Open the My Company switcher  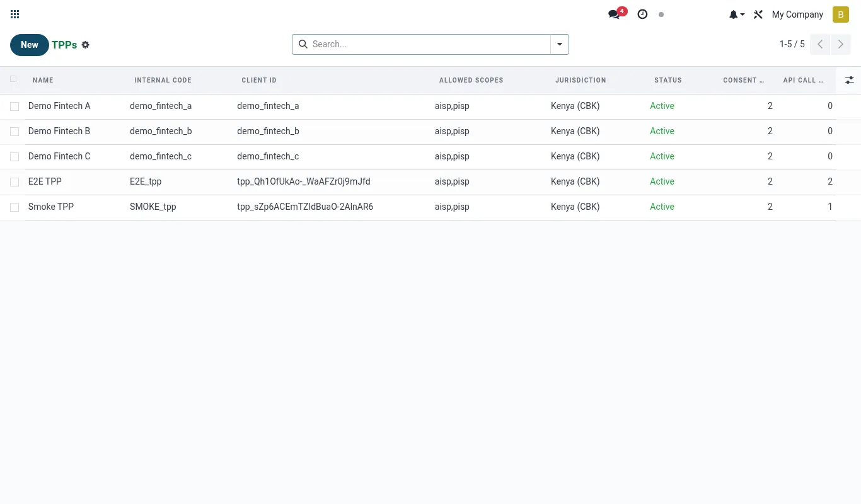[x=797, y=14]
